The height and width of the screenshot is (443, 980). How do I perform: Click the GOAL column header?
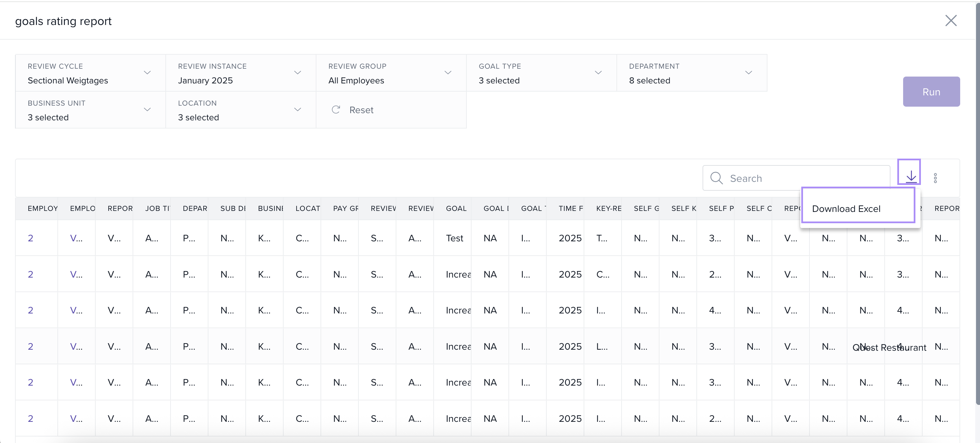(x=456, y=209)
